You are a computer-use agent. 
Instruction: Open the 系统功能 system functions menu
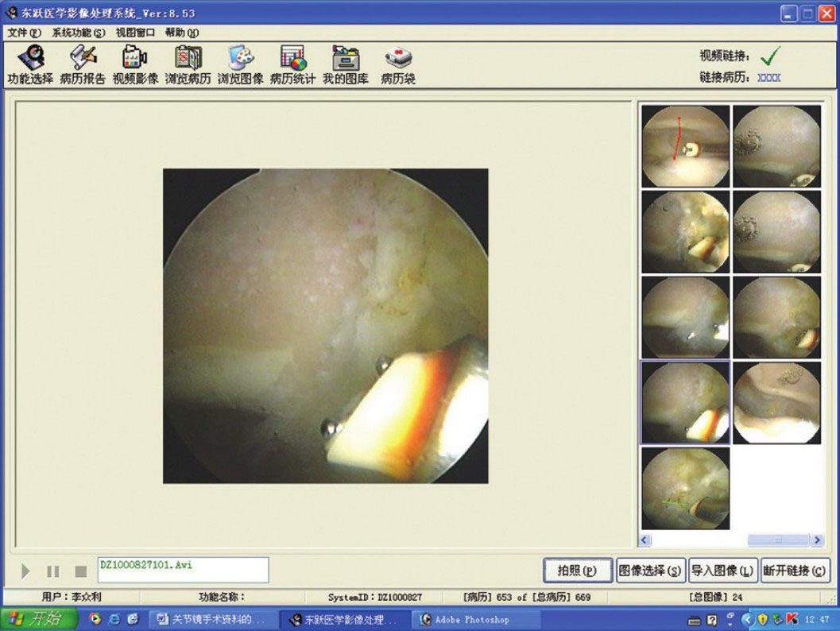[78, 33]
